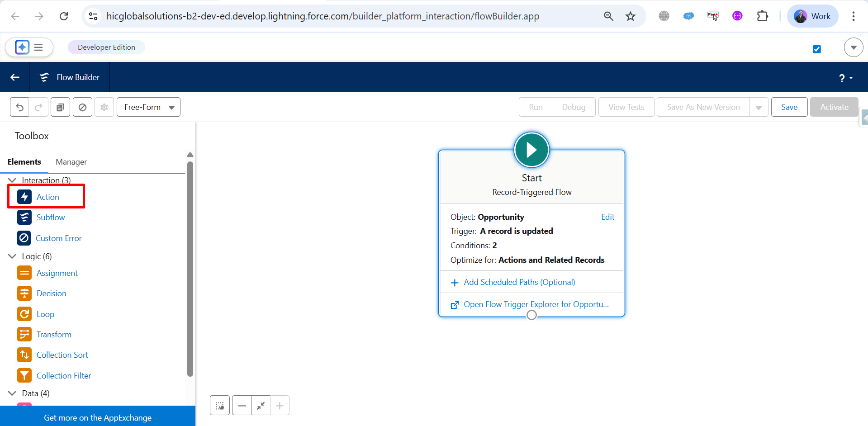Click the Collection Filter icon
Screen dimensions: 868x426
pyautogui.click(x=24, y=376)
